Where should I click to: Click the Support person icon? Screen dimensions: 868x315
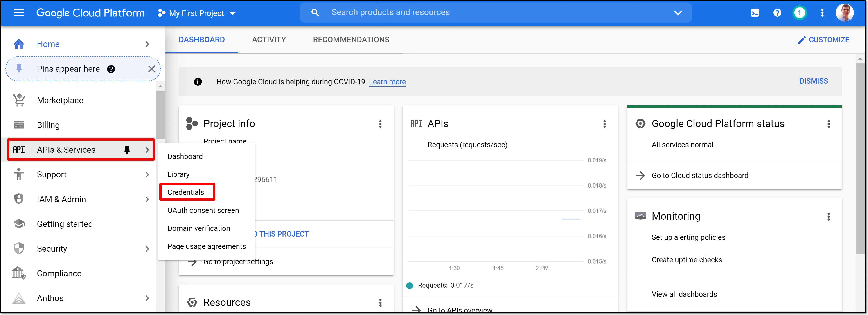click(x=19, y=174)
